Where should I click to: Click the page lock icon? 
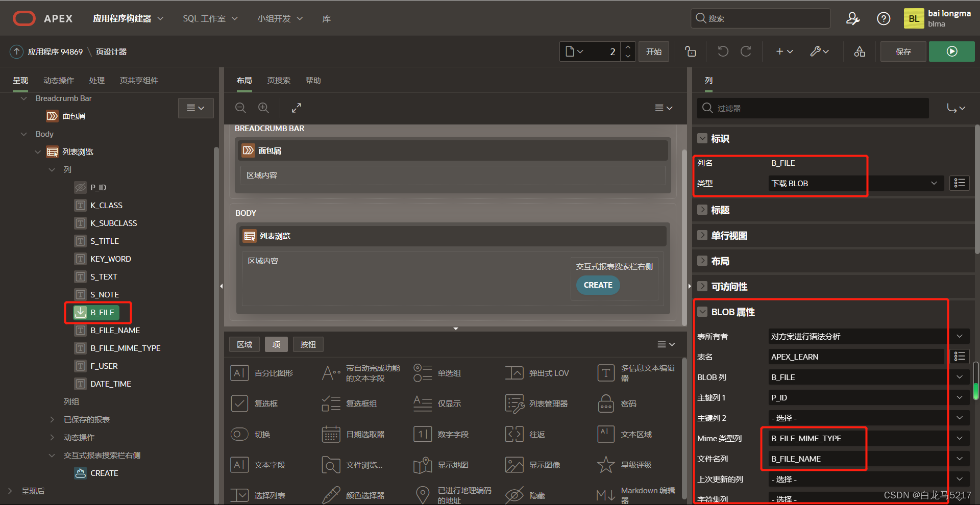[691, 52]
